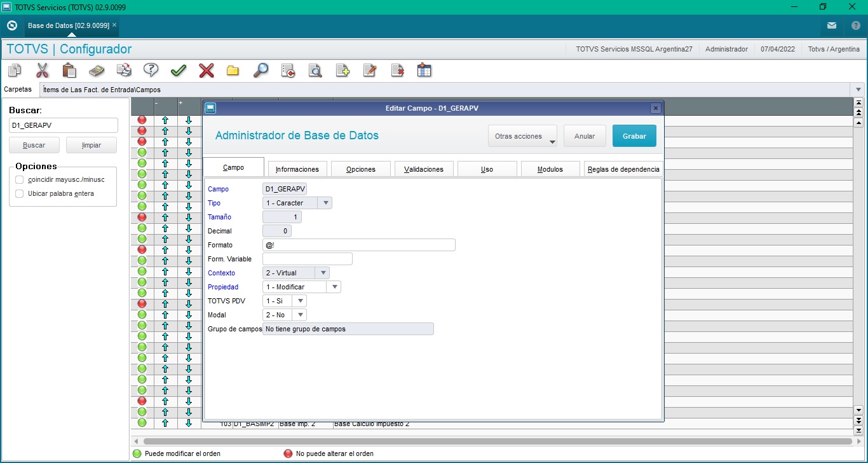Click the Decimal value field

(x=277, y=231)
